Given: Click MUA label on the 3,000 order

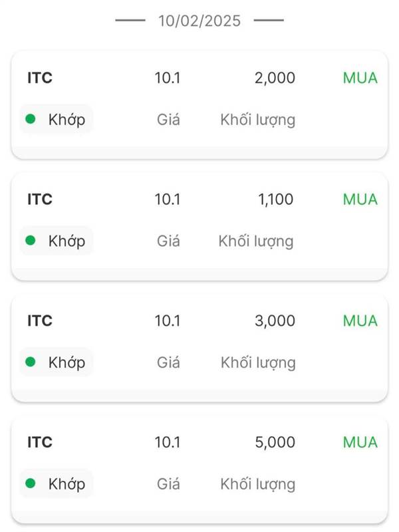Looking at the screenshot, I should click(360, 321).
